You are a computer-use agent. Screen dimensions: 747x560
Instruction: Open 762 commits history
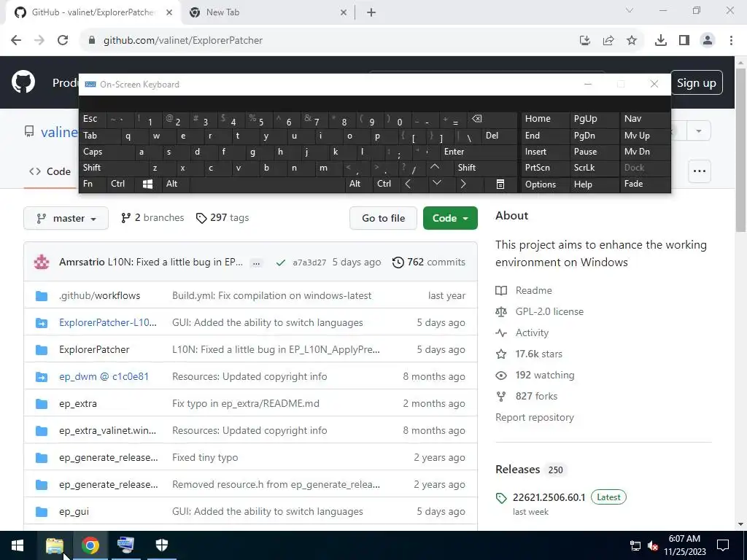pyautogui.click(x=429, y=262)
